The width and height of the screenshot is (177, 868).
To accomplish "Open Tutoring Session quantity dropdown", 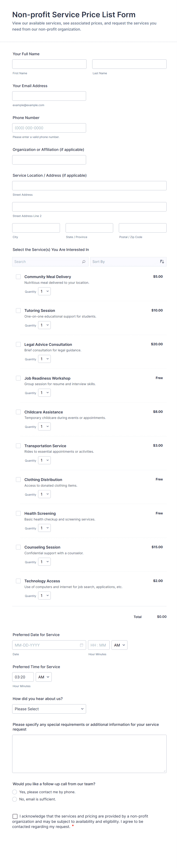I will [x=44, y=325].
